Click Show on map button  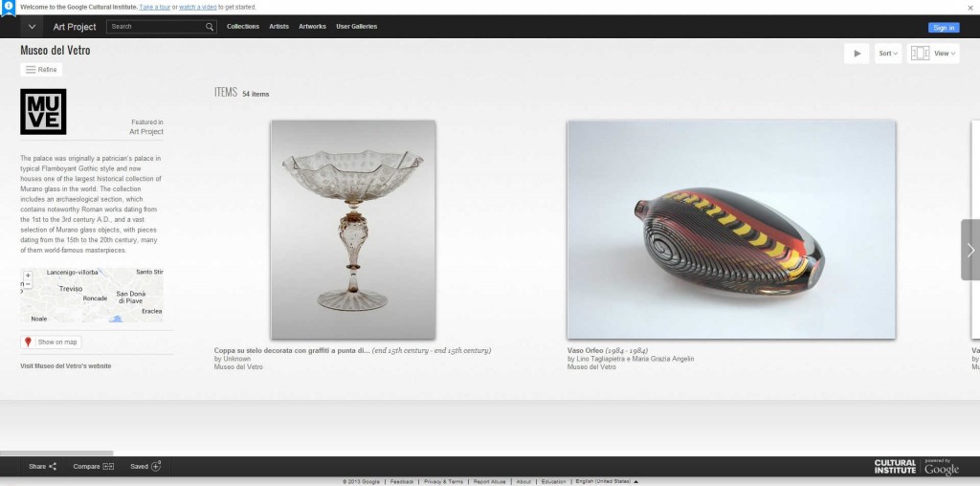[x=52, y=342]
